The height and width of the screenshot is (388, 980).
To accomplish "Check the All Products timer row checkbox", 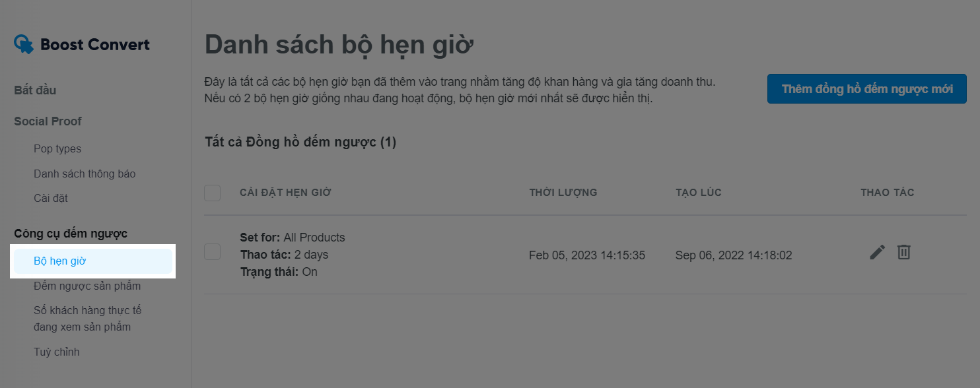I will point(212,251).
